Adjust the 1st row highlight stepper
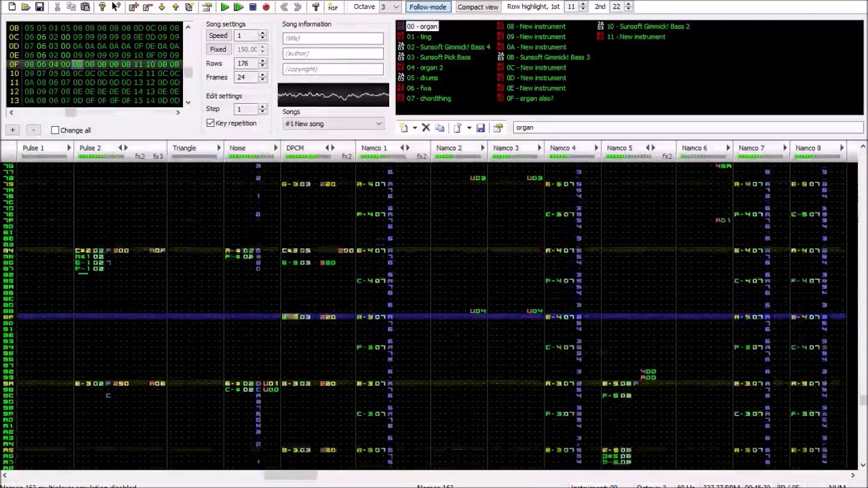 coord(583,7)
